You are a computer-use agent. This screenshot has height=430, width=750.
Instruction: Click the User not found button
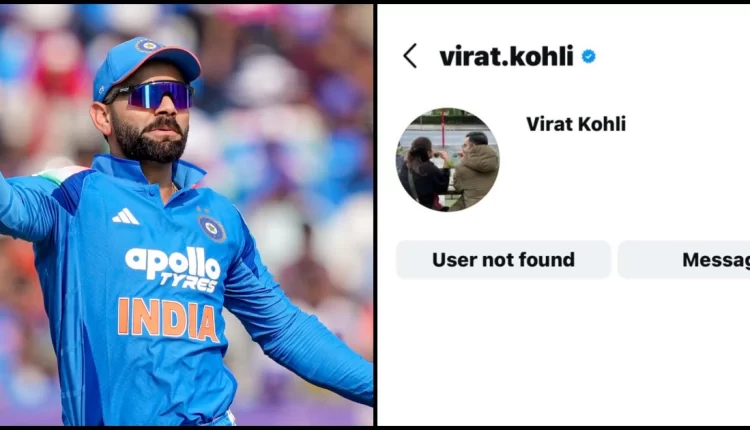[503, 260]
